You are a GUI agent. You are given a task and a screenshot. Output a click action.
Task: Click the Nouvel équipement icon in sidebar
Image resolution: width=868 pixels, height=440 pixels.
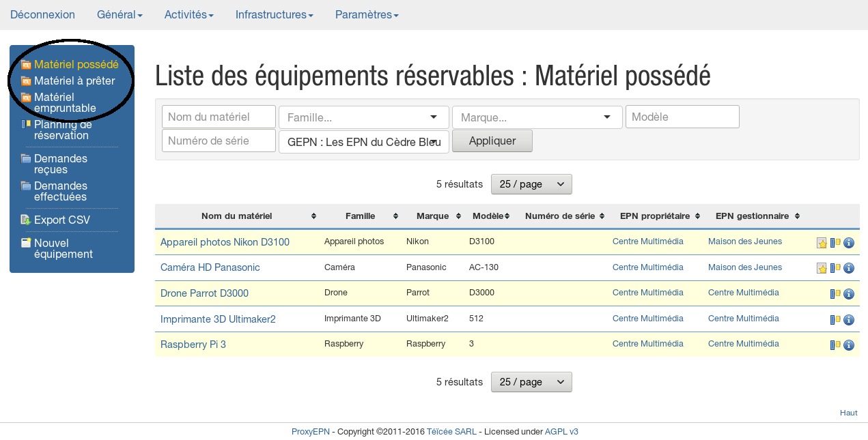(26, 243)
